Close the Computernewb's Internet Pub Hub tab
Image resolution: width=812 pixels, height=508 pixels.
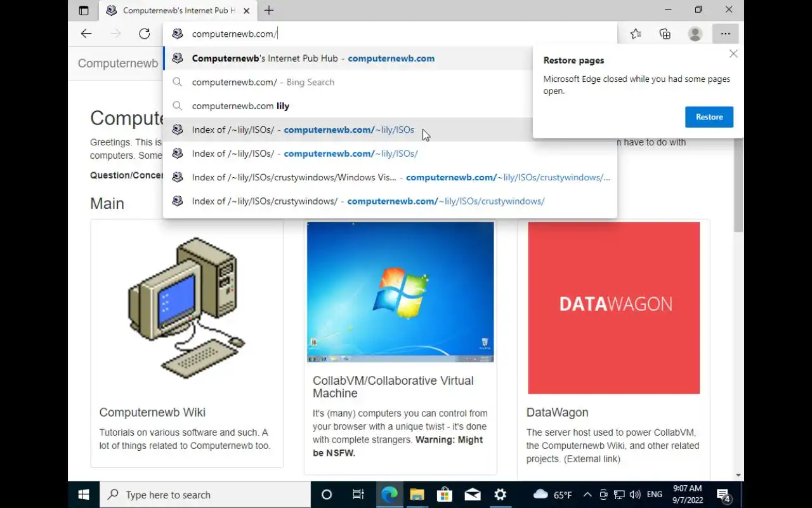coord(247,11)
